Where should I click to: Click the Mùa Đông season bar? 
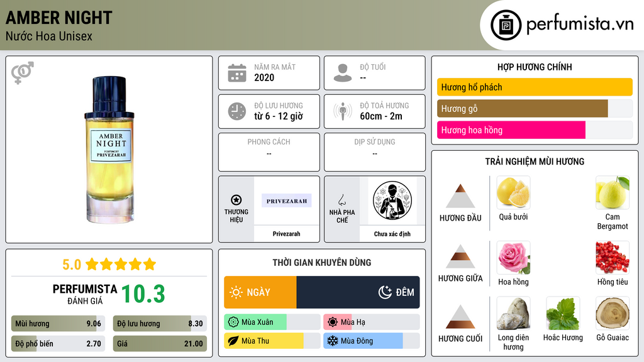[x=371, y=341]
